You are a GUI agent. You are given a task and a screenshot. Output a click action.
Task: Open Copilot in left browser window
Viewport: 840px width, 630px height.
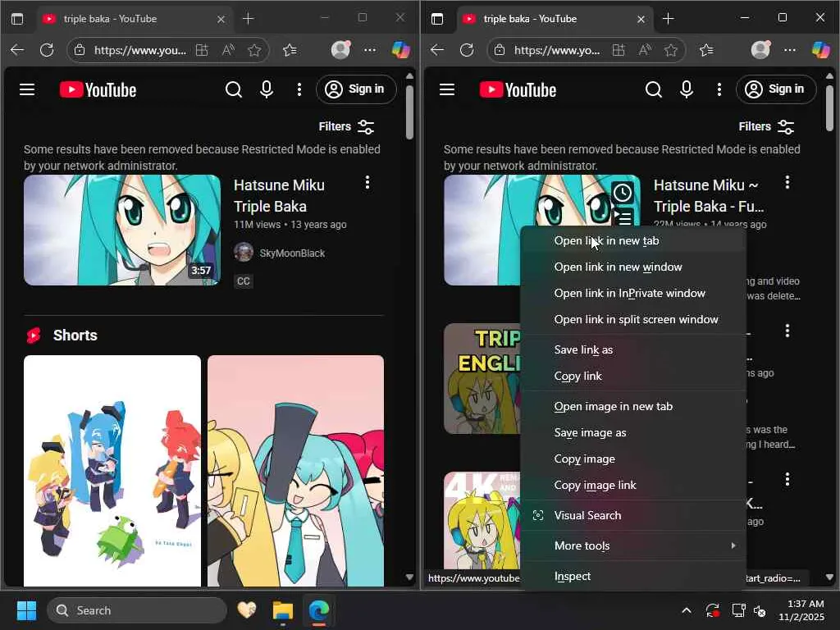(400, 50)
